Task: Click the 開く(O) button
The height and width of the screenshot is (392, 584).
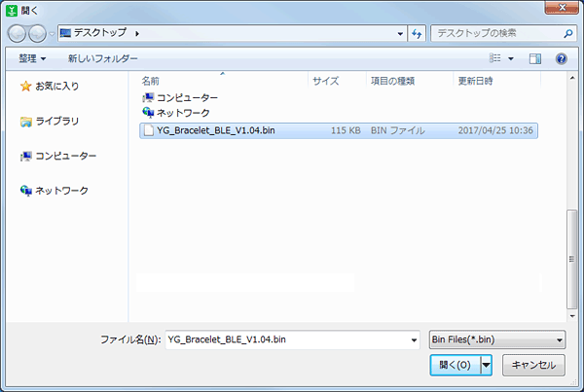Action: 456,365
